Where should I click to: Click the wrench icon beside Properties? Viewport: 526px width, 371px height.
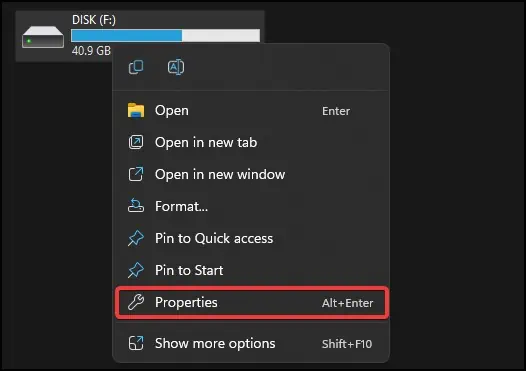click(136, 302)
